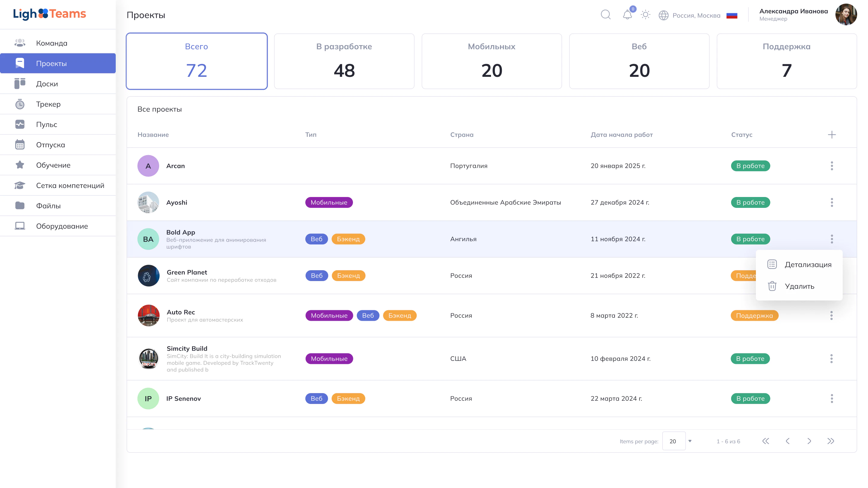Toggle the light/dark theme sun icon
This screenshot has height=488, width=868.
[x=645, y=15]
